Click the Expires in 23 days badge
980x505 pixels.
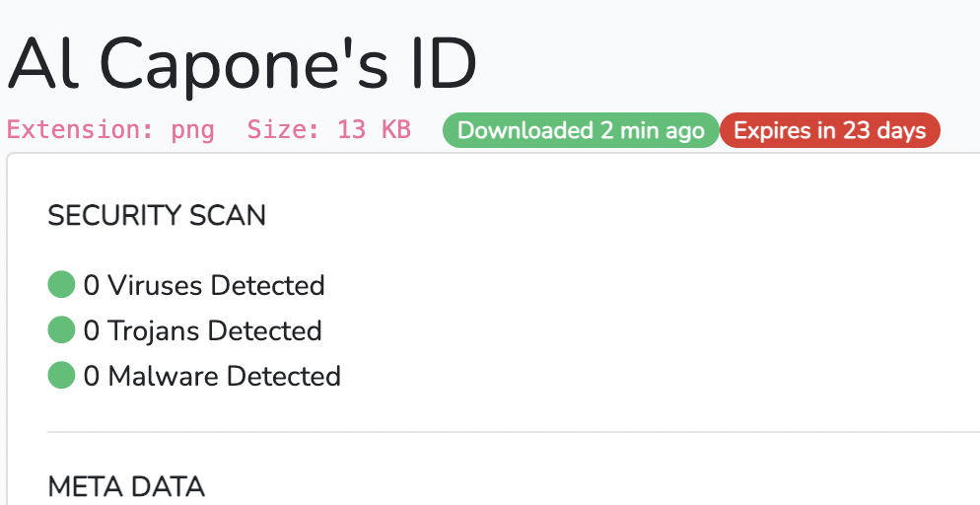[830, 130]
